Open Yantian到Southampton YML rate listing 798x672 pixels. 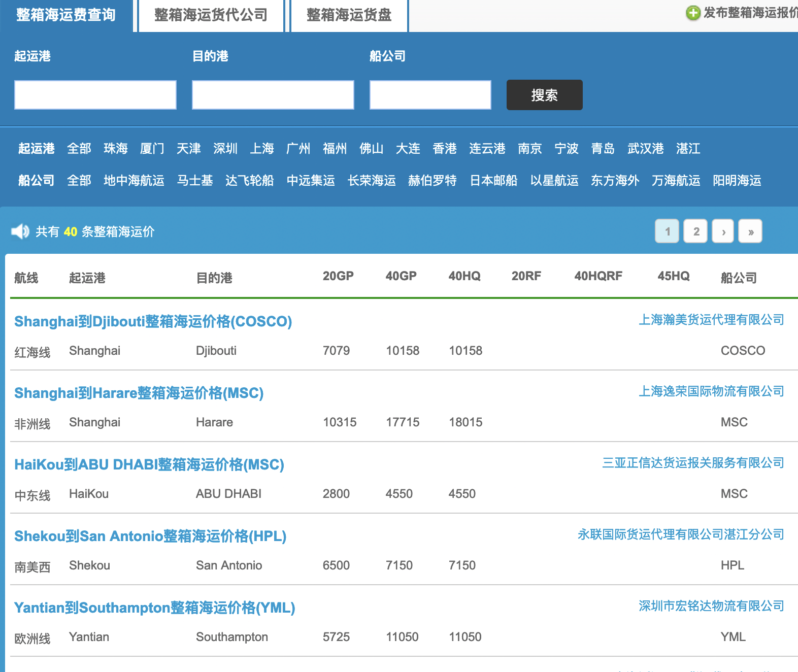[154, 608]
